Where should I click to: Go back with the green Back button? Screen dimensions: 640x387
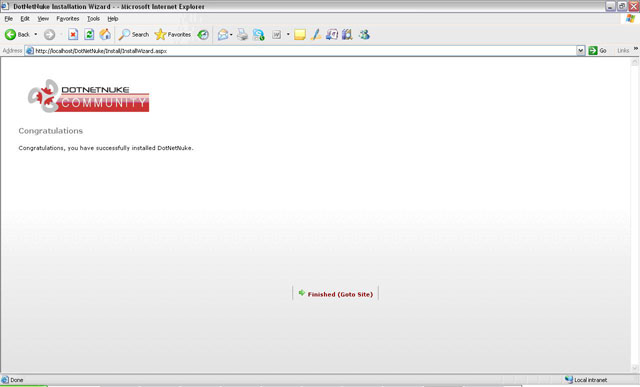tap(17, 35)
